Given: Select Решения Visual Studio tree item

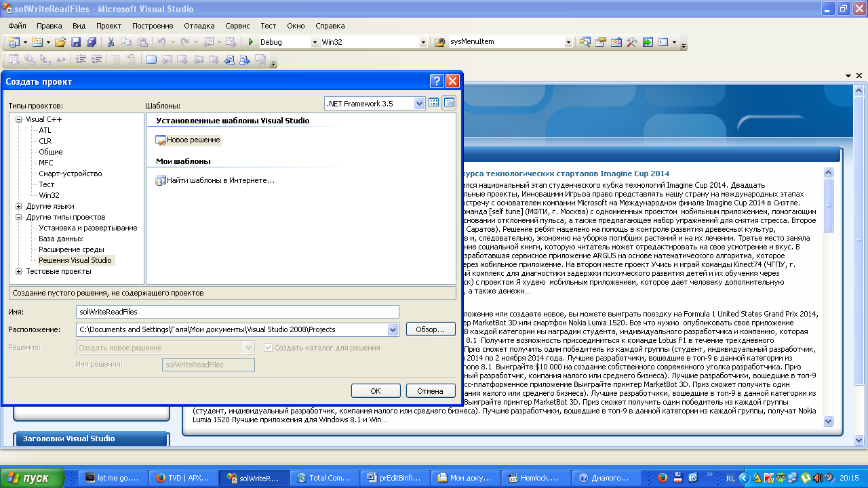Looking at the screenshot, I should pyautogui.click(x=75, y=260).
